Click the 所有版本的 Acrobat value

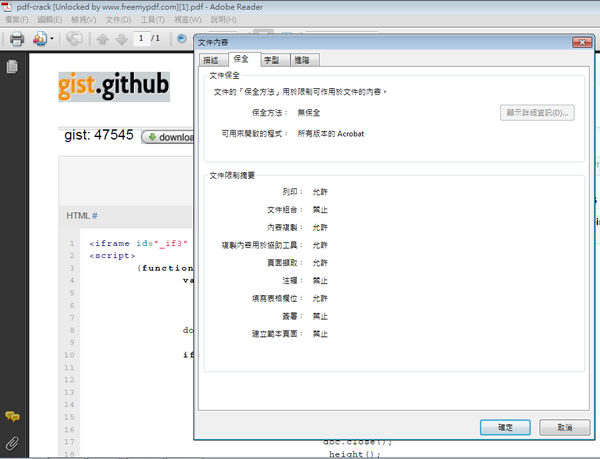click(331, 133)
